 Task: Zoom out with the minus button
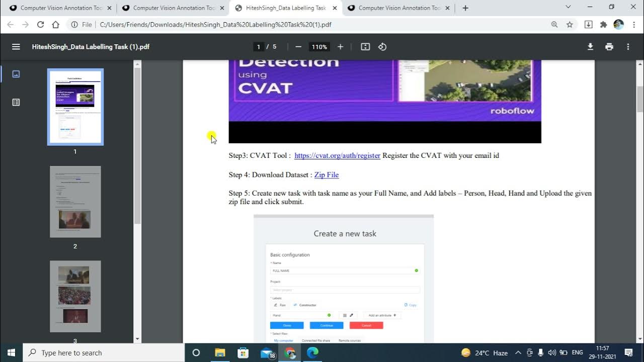click(x=298, y=47)
